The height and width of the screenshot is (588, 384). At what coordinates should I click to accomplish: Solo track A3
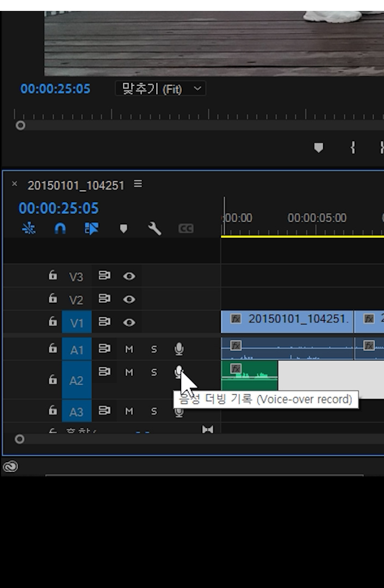[154, 412]
